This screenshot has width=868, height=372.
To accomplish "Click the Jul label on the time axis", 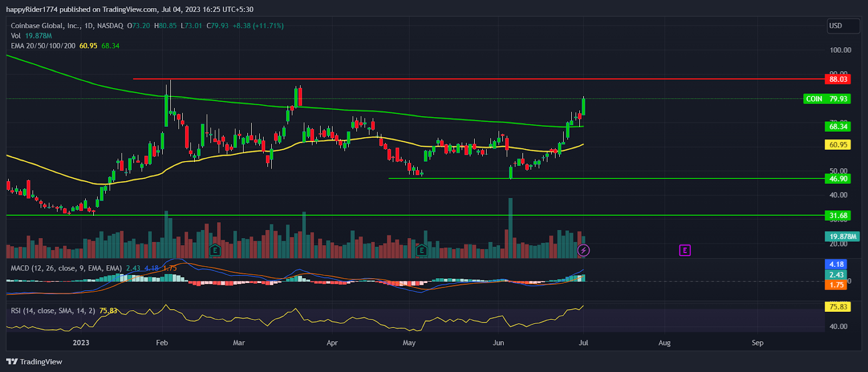I will 583,343.
